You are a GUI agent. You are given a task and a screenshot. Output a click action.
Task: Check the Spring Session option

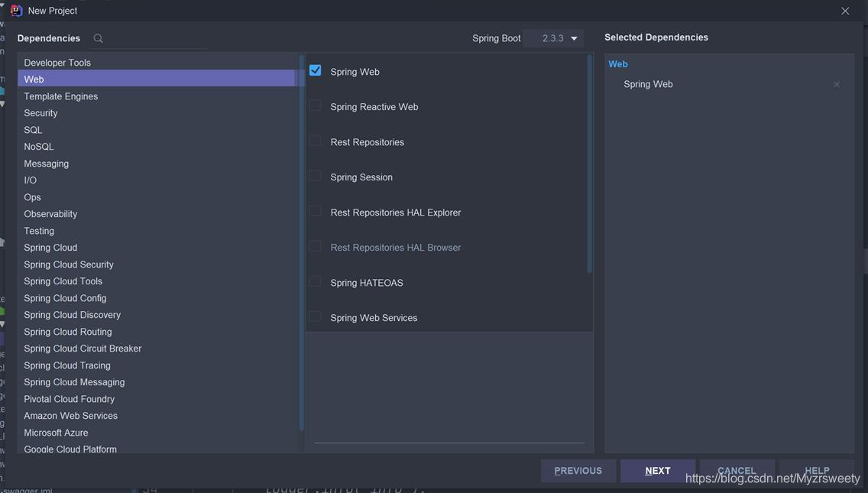coord(315,176)
